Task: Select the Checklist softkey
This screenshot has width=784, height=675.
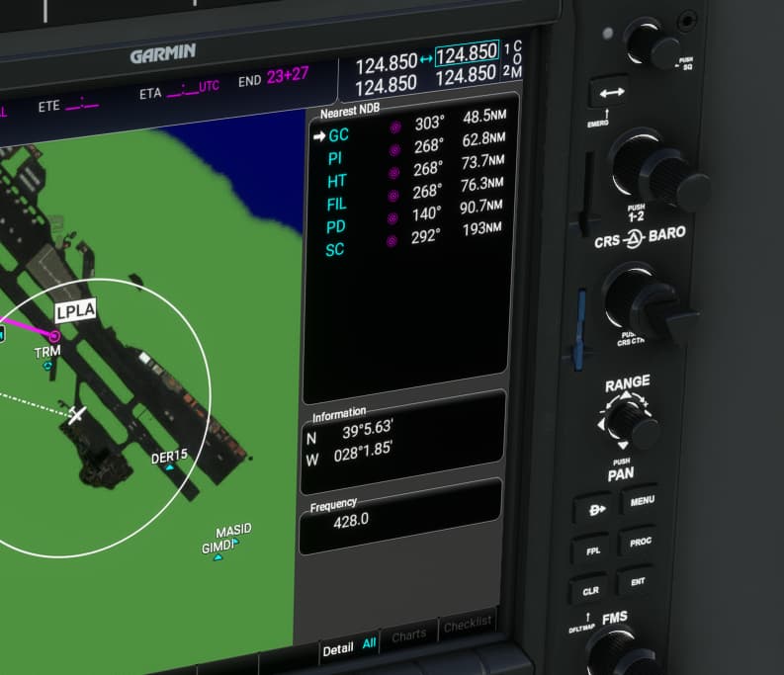Action: (467, 624)
